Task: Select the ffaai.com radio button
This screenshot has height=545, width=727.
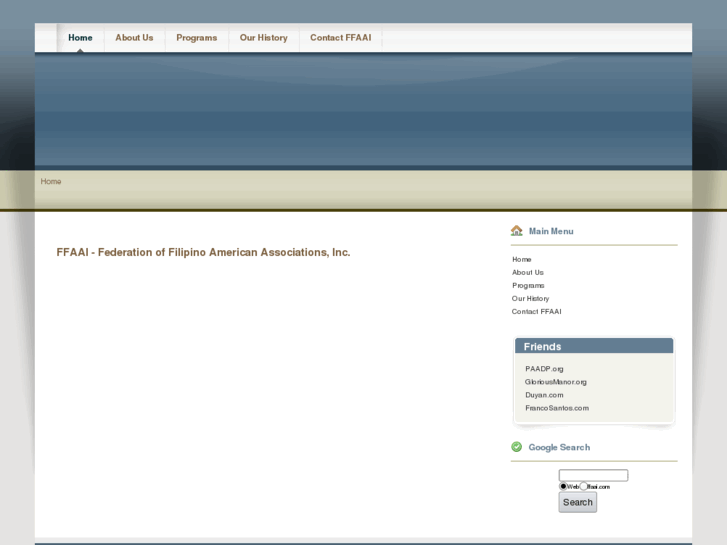Action: (583, 486)
